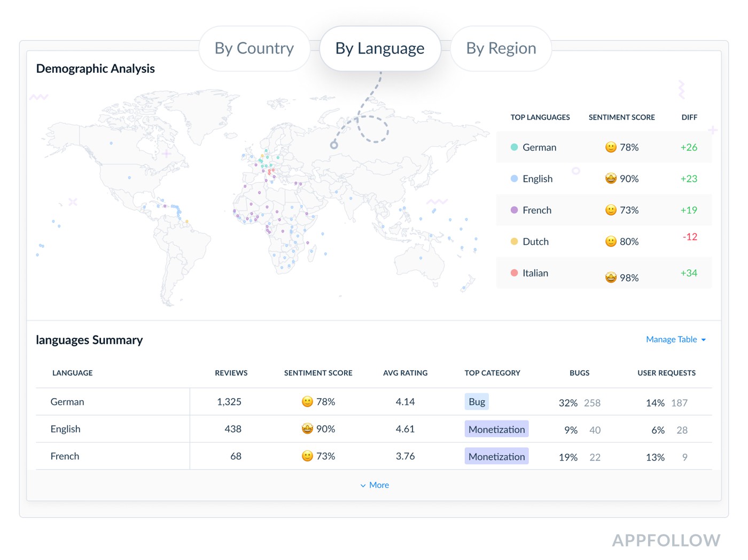Screen dimensions: 748x560
Task: Click the French sentiment emoji in summary table
Action: click(307, 456)
